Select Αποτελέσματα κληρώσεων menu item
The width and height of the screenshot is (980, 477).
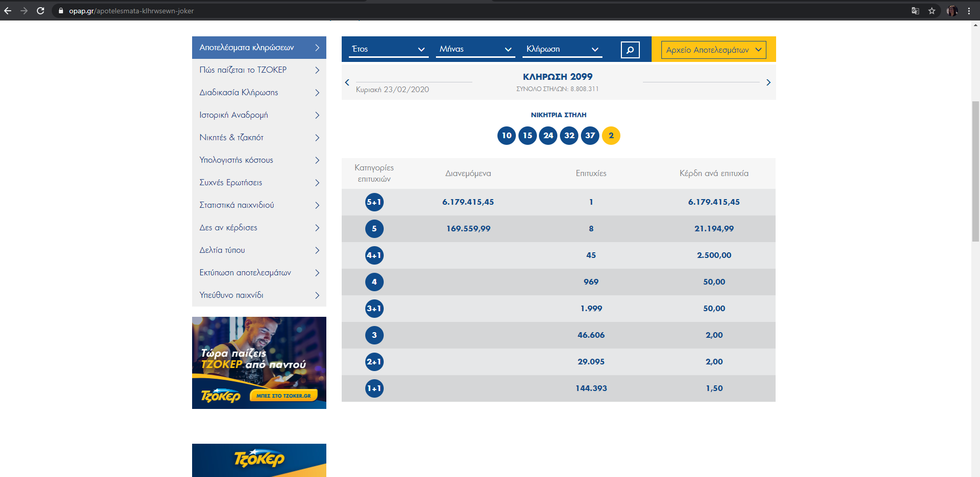[259, 48]
